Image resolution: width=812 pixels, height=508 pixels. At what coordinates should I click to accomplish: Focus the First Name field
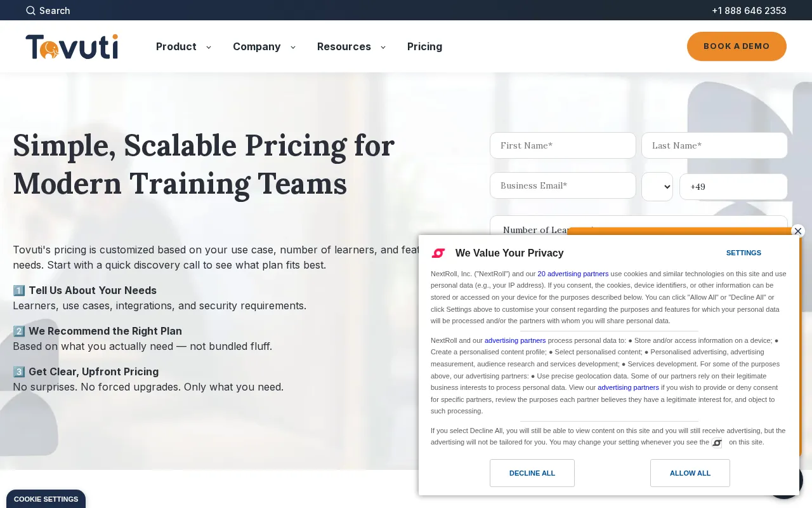[563, 145]
